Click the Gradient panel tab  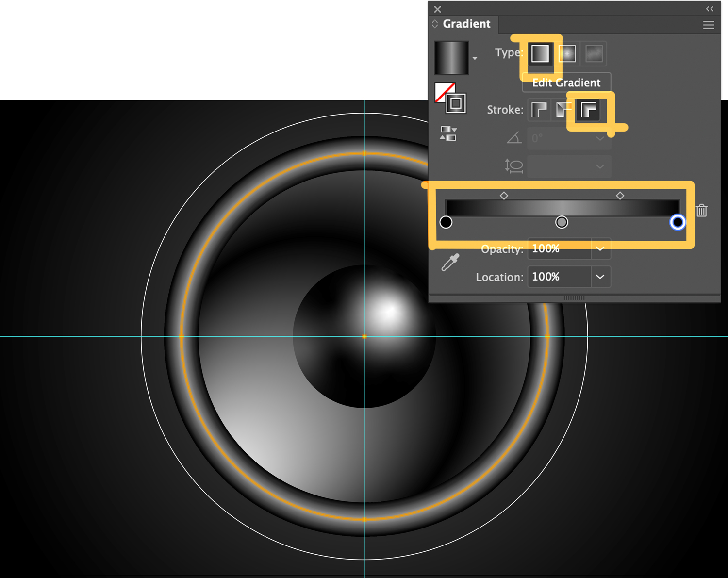pos(467,24)
